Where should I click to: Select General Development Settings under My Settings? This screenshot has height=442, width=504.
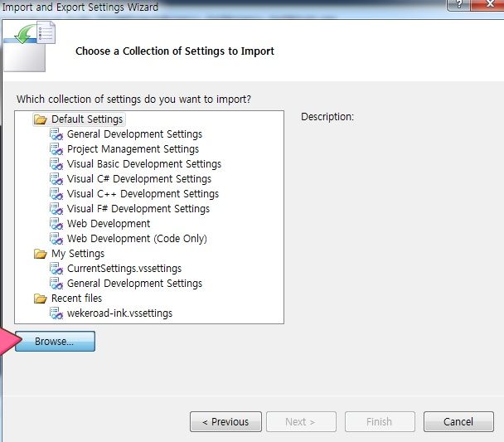tap(134, 284)
